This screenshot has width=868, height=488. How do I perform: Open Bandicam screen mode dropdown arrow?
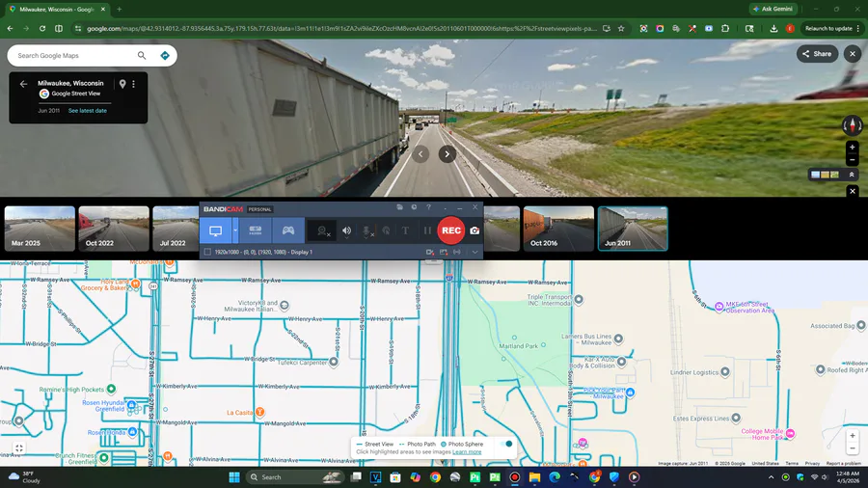pyautogui.click(x=235, y=230)
